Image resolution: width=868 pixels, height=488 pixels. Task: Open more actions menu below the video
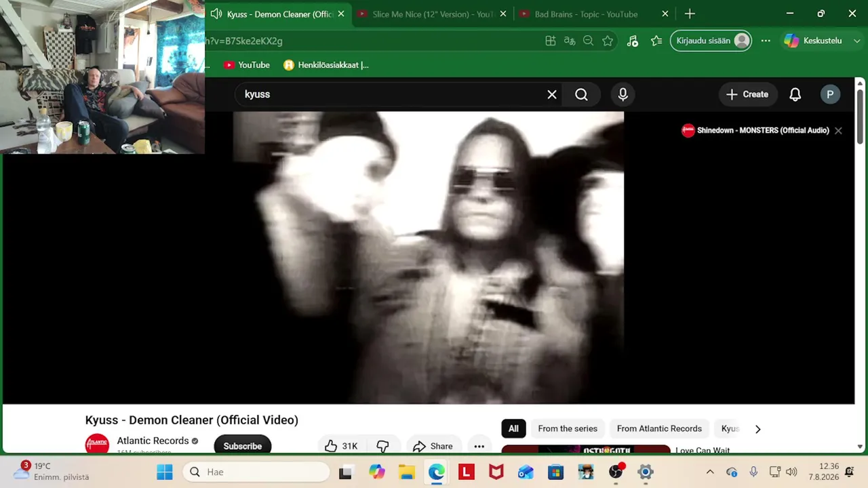coord(479,445)
